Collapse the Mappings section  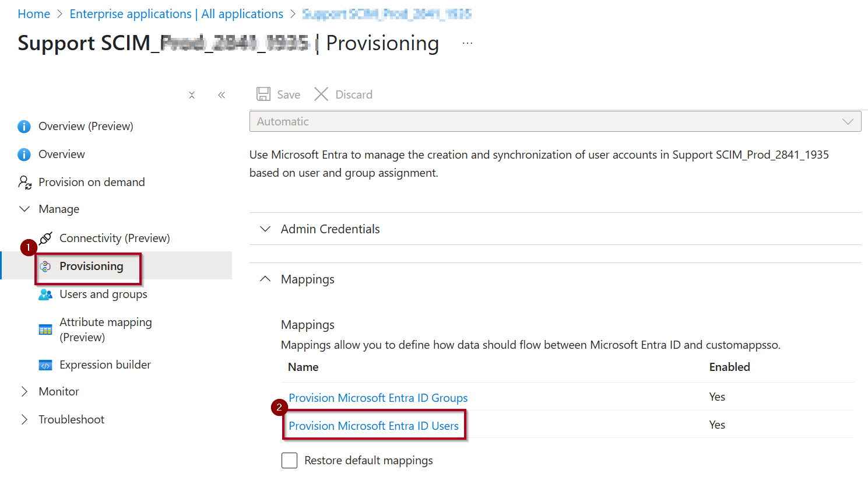click(265, 279)
